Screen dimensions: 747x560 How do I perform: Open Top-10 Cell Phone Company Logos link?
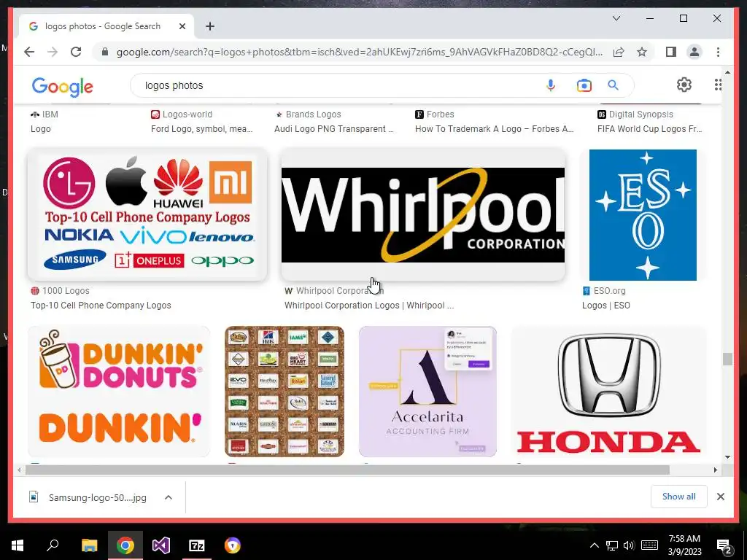pyautogui.click(x=101, y=306)
